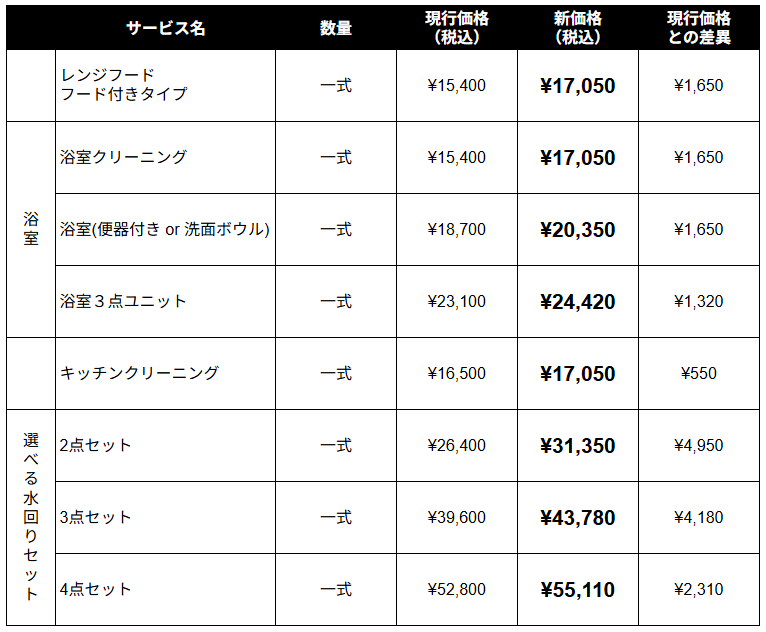Click the ¥550 price difference cell
The height and width of the screenshot is (632, 766).
tap(699, 373)
